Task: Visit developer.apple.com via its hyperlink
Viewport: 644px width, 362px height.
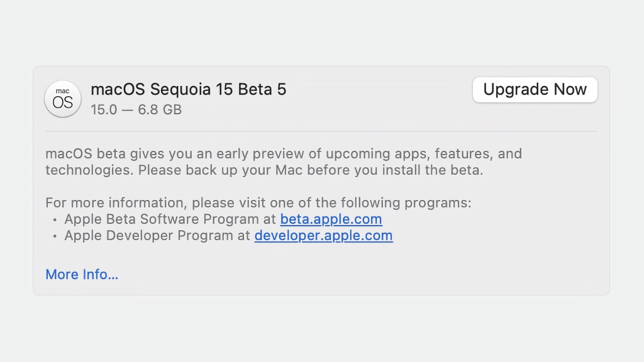Action: (x=324, y=235)
